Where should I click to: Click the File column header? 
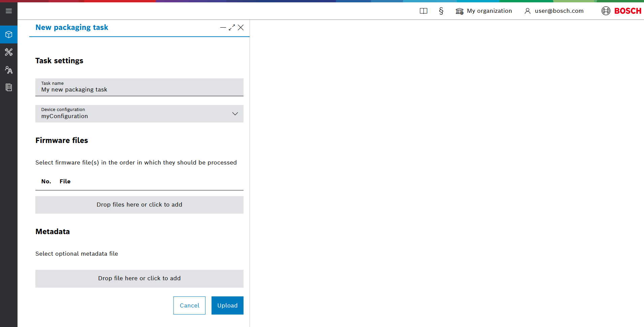coord(65,181)
